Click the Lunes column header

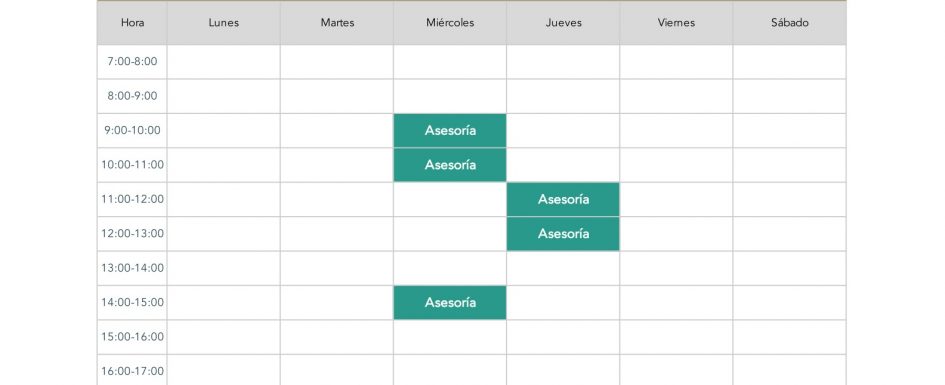tap(224, 23)
